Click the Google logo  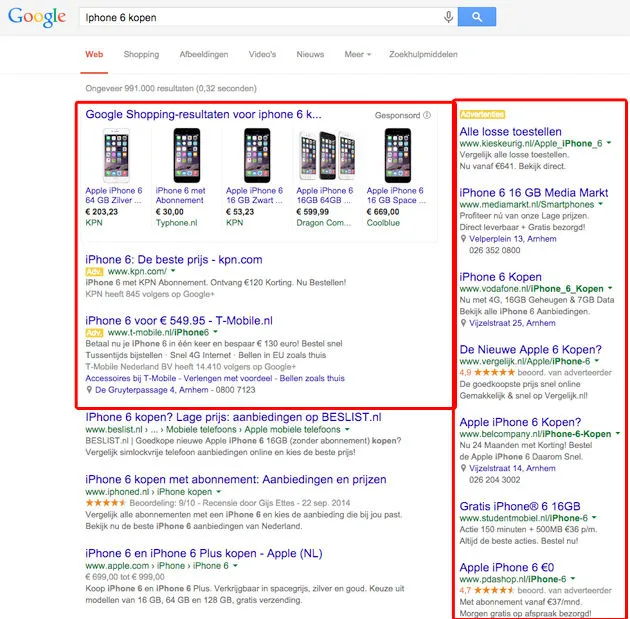click(x=37, y=17)
